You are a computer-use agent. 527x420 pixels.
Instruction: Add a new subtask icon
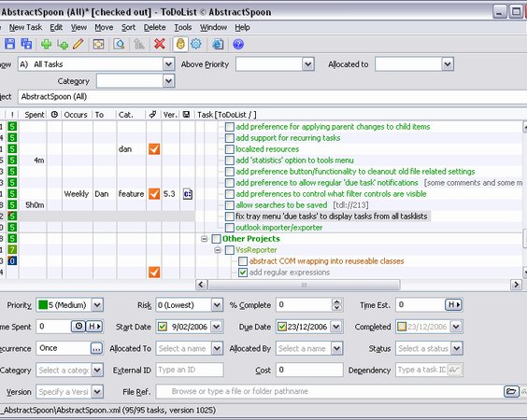[63, 44]
